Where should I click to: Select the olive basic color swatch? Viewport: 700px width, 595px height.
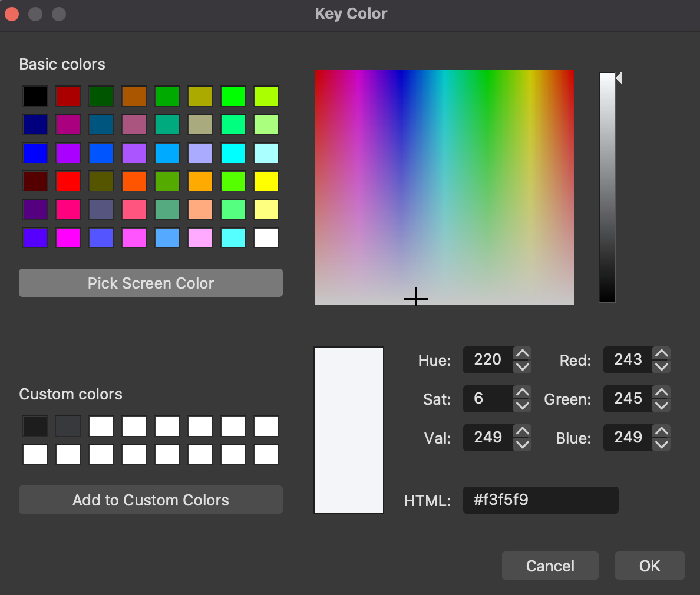(x=101, y=181)
